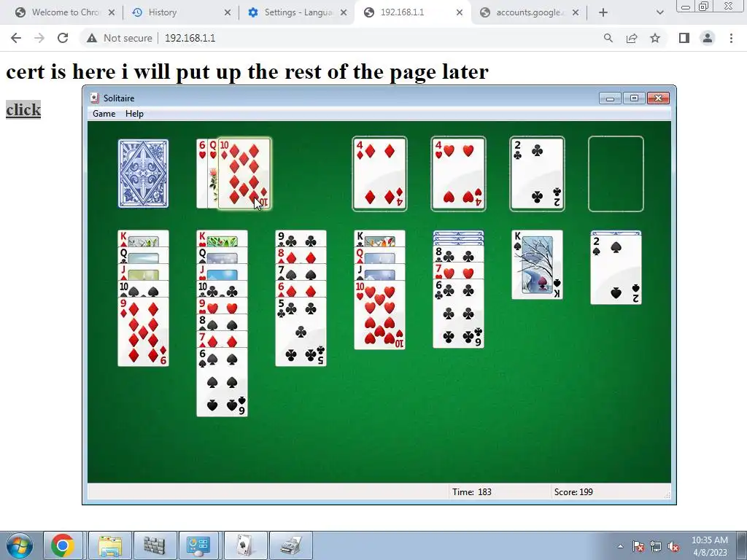Viewport: 747px width, 560px height.
Task: Click the Time: 183 status text
Action: 472,492
